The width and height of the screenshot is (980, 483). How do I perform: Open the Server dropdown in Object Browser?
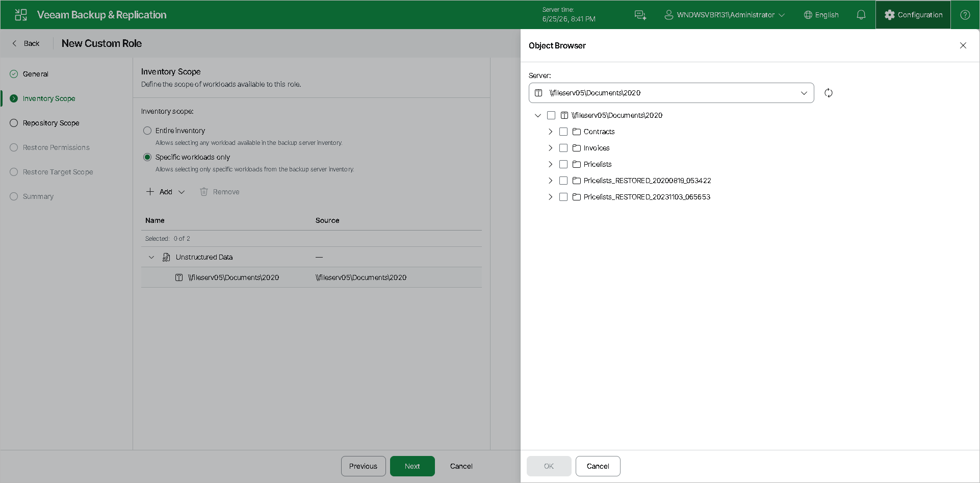click(671, 93)
